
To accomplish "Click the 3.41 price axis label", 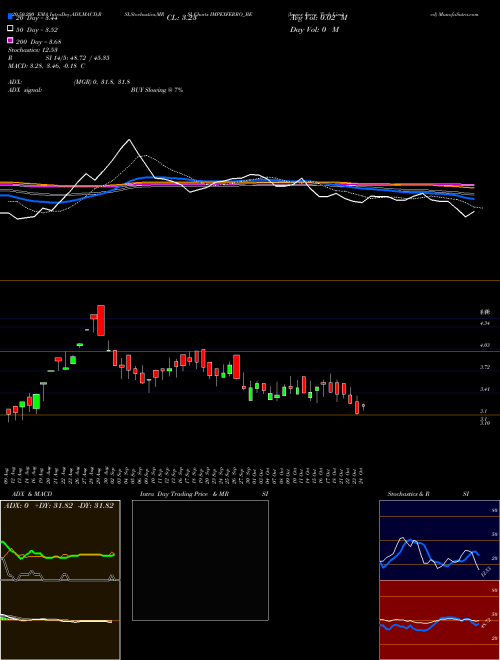I will tap(485, 389).
